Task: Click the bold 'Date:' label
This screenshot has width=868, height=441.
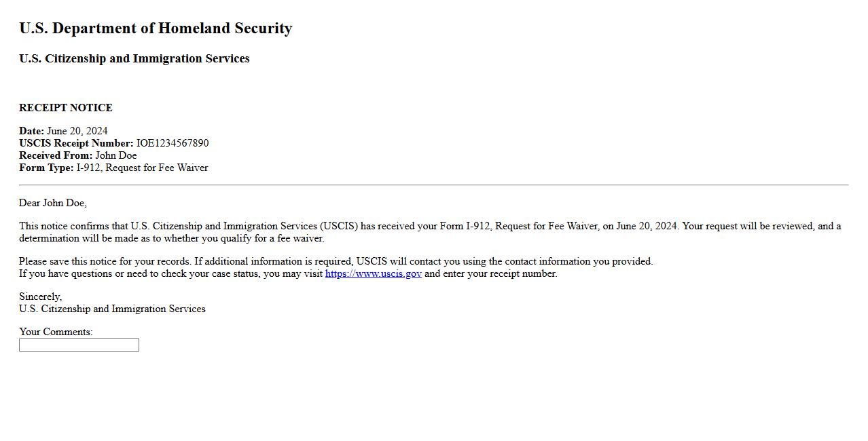Action: pos(31,131)
